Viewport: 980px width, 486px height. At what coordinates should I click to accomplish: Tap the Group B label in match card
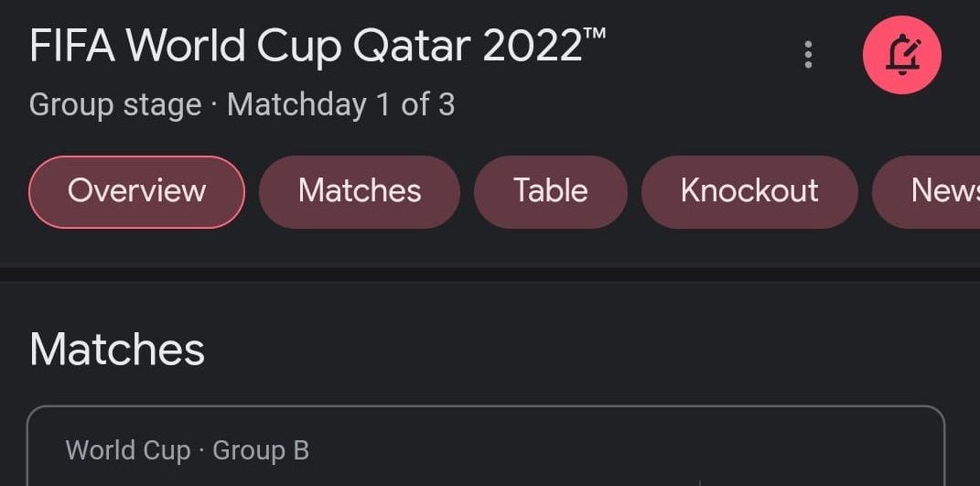[261, 450]
